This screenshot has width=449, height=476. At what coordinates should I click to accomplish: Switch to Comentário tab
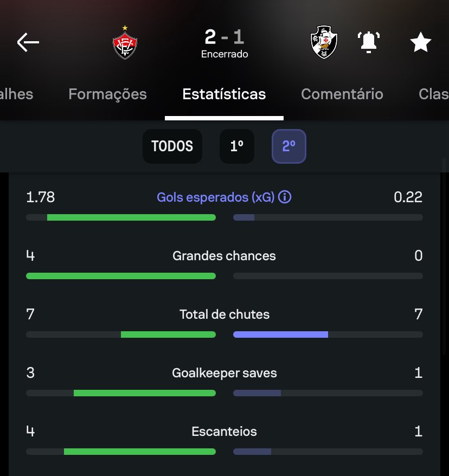tap(342, 94)
